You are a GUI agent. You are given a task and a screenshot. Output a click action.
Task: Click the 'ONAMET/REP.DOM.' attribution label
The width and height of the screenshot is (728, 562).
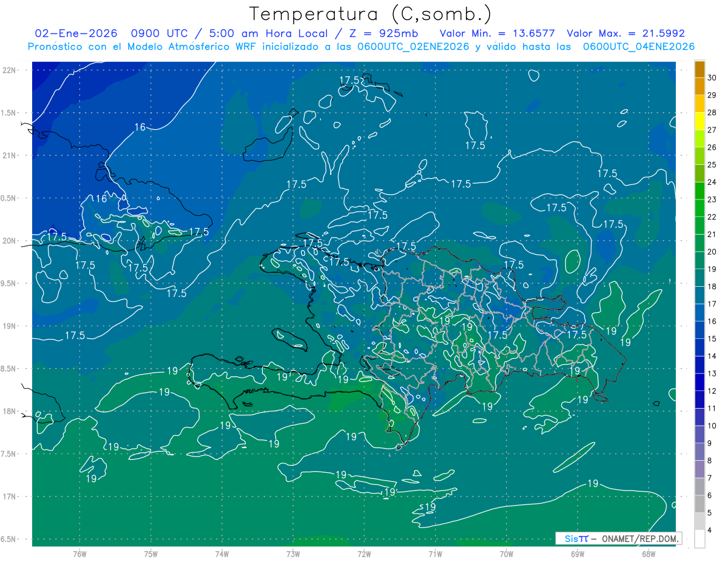coord(639,538)
